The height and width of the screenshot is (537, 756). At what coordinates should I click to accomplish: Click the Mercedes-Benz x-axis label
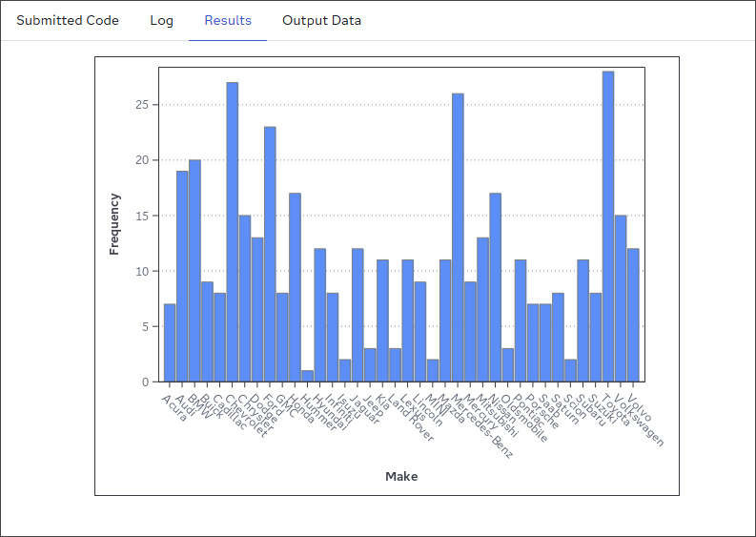click(483, 426)
